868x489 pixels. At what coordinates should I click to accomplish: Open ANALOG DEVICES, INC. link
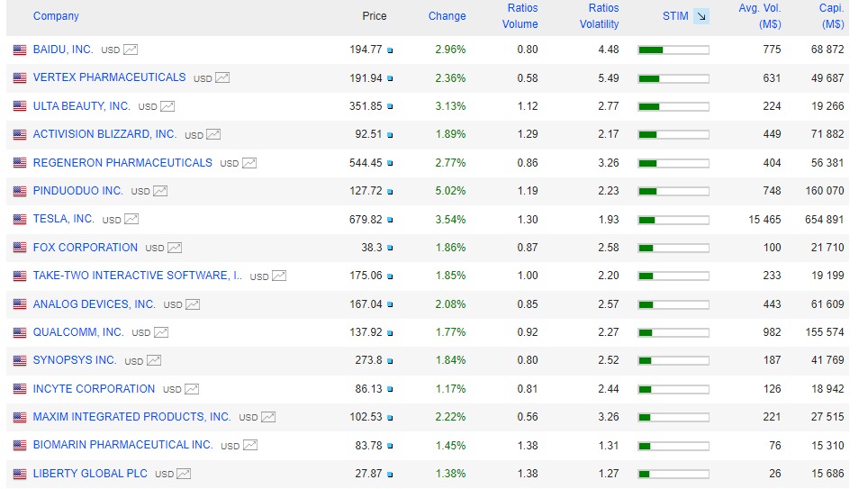point(95,304)
